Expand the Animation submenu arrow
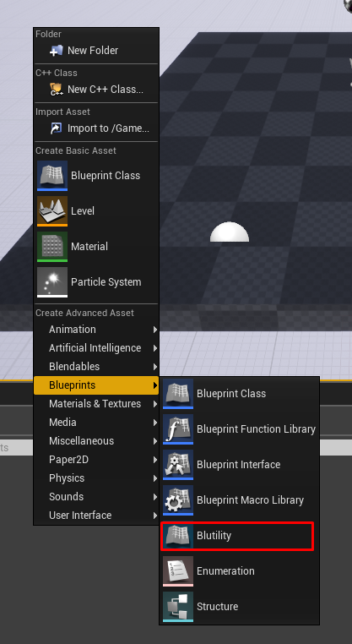 click(155, 330)
